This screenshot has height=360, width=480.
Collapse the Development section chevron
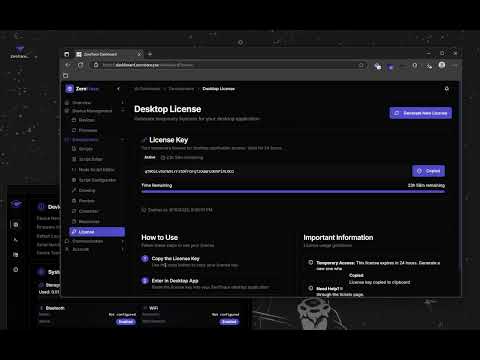point(123,140)
